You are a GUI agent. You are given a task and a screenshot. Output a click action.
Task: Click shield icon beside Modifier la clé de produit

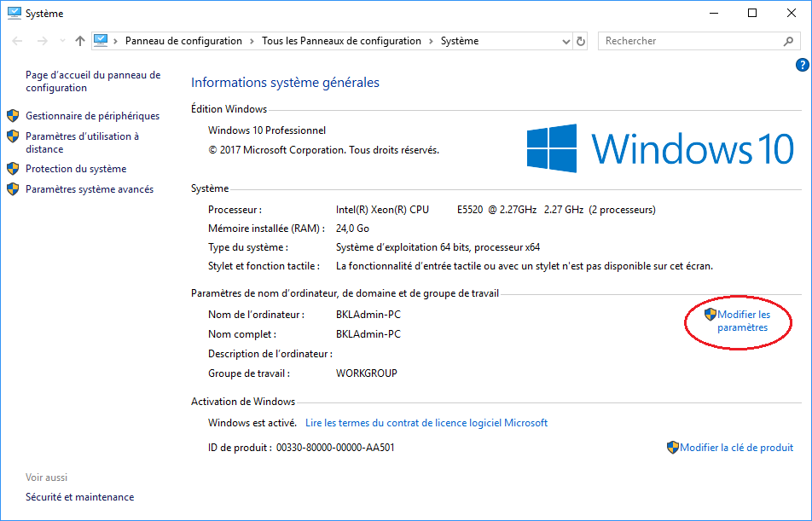tap(673, 448)
